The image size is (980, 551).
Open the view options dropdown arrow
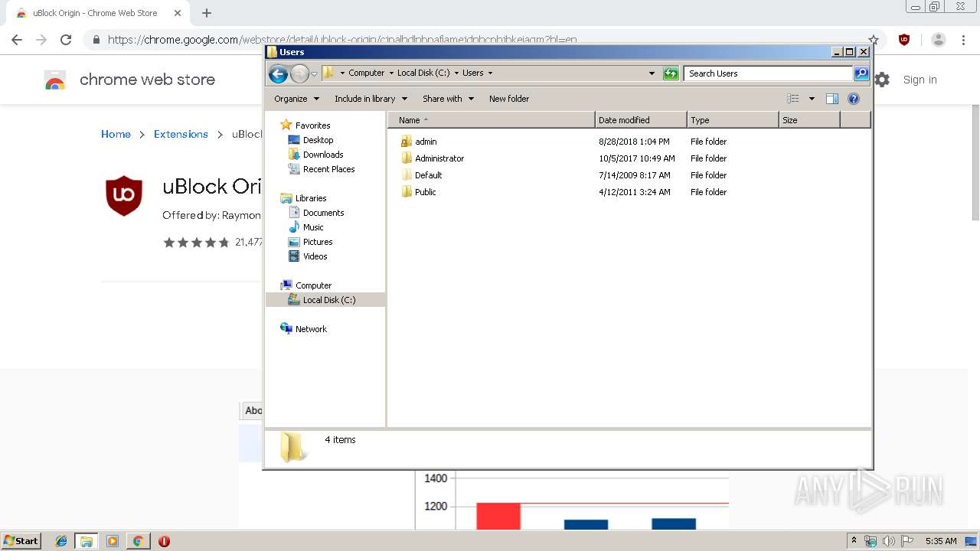pos(812,99)
